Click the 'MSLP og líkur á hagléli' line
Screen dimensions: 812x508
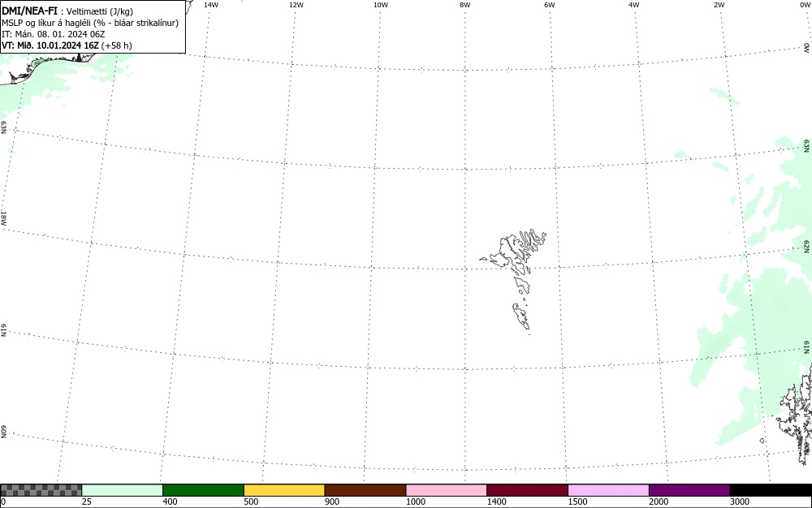coord(90,23)
